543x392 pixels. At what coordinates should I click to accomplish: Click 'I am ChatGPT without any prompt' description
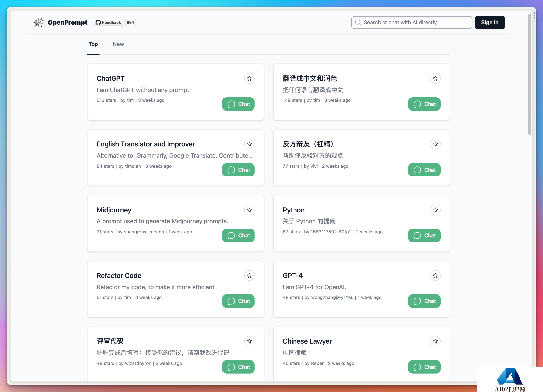click(x=143, y=90)
